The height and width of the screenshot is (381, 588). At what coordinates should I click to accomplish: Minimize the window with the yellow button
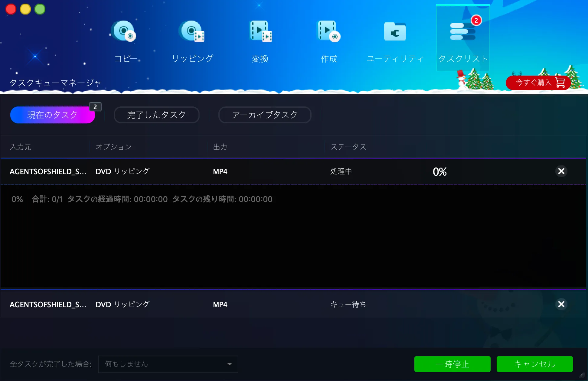[25, 9]
